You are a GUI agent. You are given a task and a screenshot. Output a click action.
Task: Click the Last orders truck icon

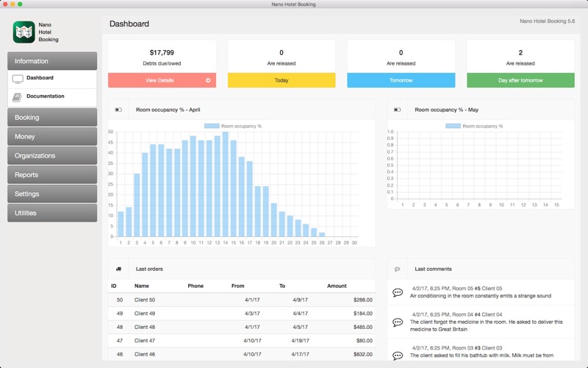click(x=118, y=269)
